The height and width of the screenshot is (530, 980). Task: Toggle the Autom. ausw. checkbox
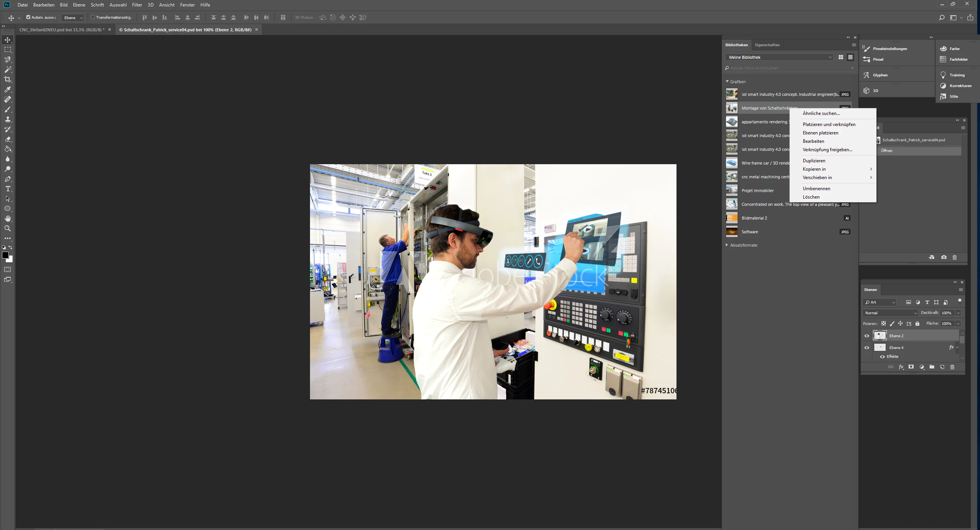pyautogui.click(x=28, y=17)
